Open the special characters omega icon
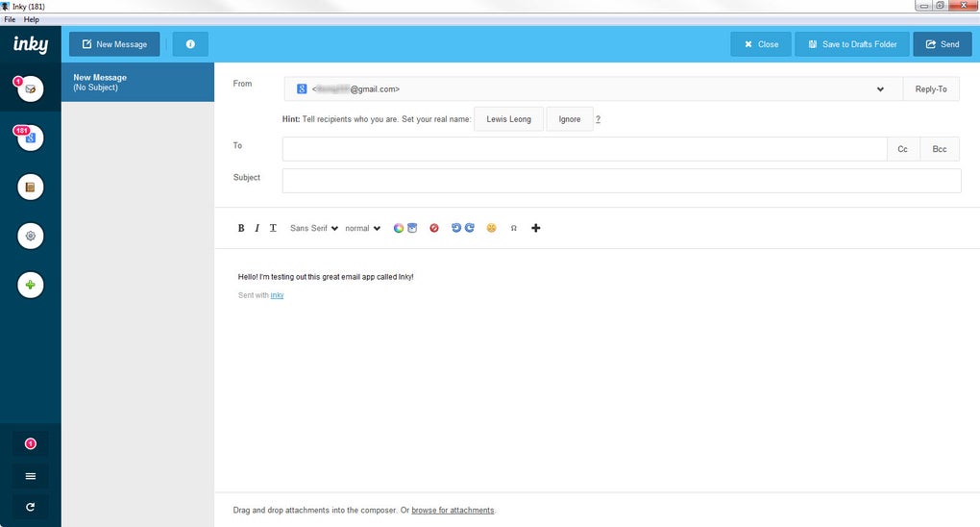The image size is (980, 527). [x=514, y=229]
